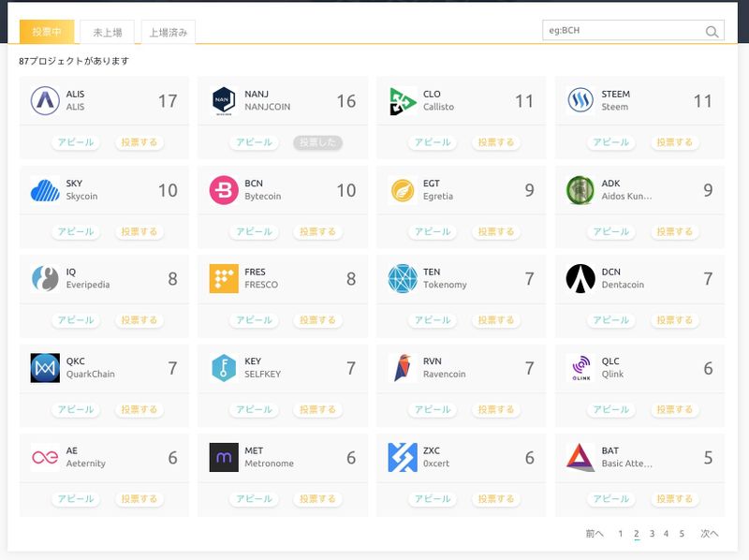Click the Skycoin cloud logo icon
Image resolution: width=749 pixels, height=560 pixels.
pos(45,190)
